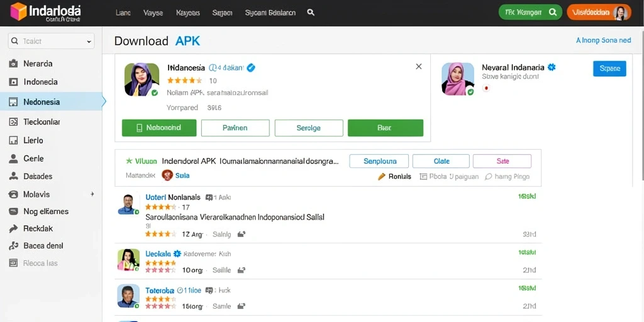
Task: Click the Molavis phone icon
Action: pos(14,194)
